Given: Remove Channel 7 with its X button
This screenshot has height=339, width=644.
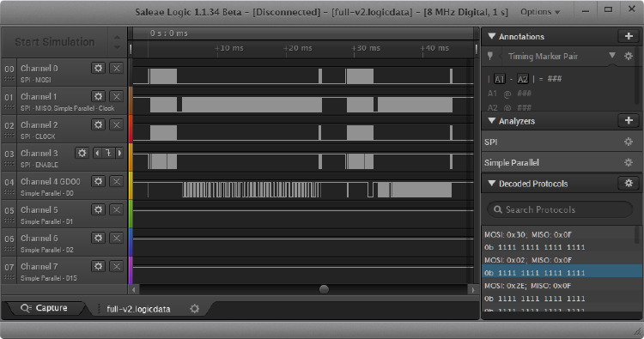Looking at the screenshot, I should point(117,266).
